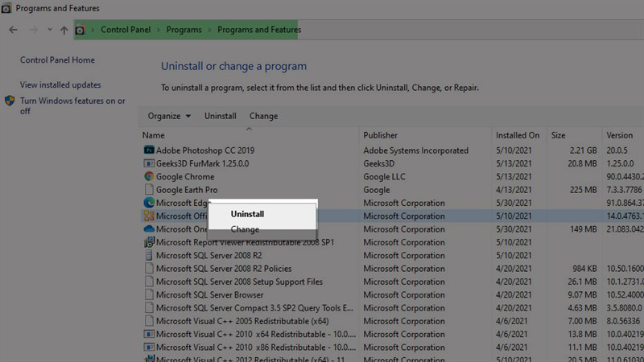Go up one level with up arrow
Viewport: 644px width, 362px height.
click(x=64, y=31)
